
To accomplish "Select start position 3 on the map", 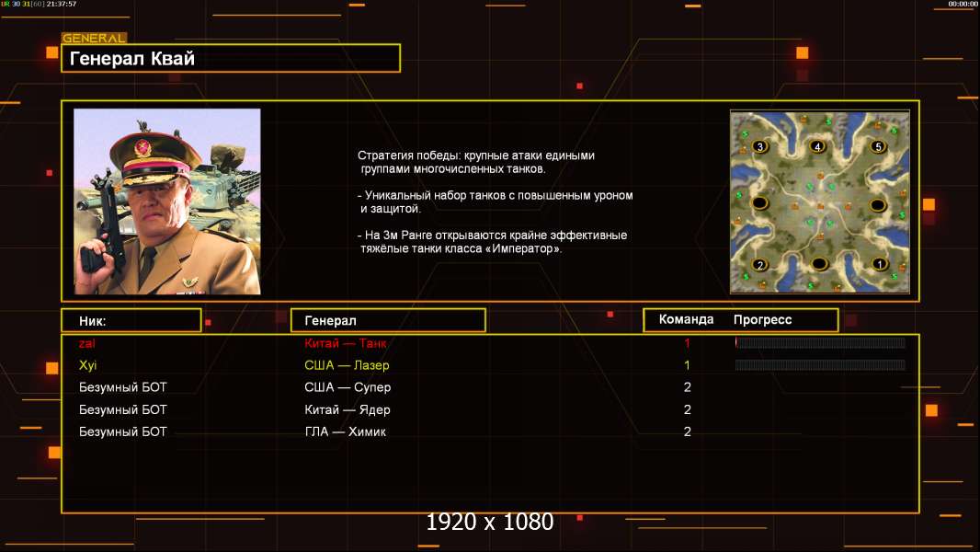I will pos(760,147).
